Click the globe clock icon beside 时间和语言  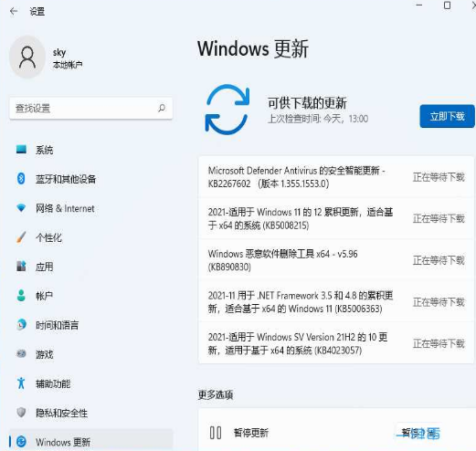click(21, 325)
